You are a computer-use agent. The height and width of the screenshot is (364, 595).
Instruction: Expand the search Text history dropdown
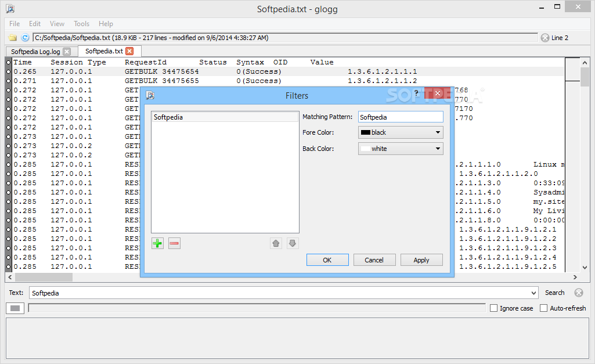tap(533, 293)
